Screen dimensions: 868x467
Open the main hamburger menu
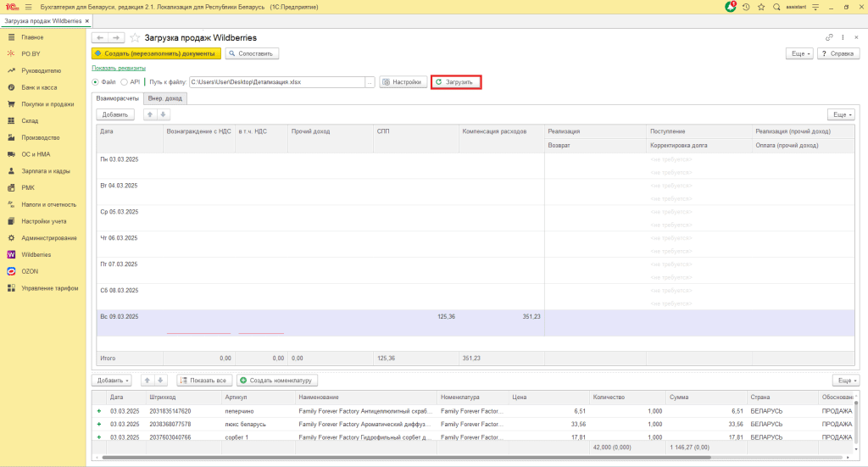pos(28,7)
